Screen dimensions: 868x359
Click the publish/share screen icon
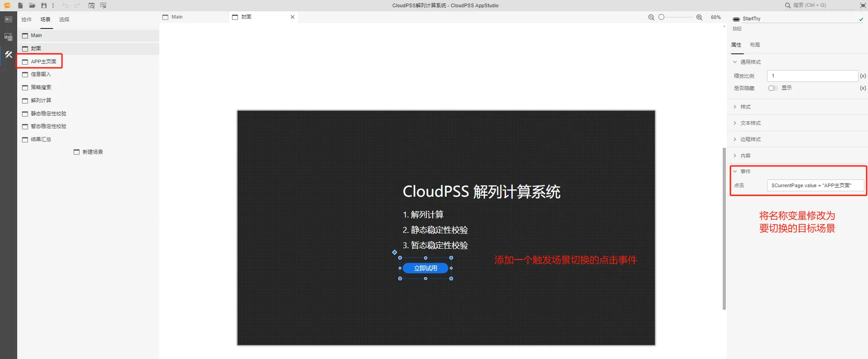pos(104,5)
